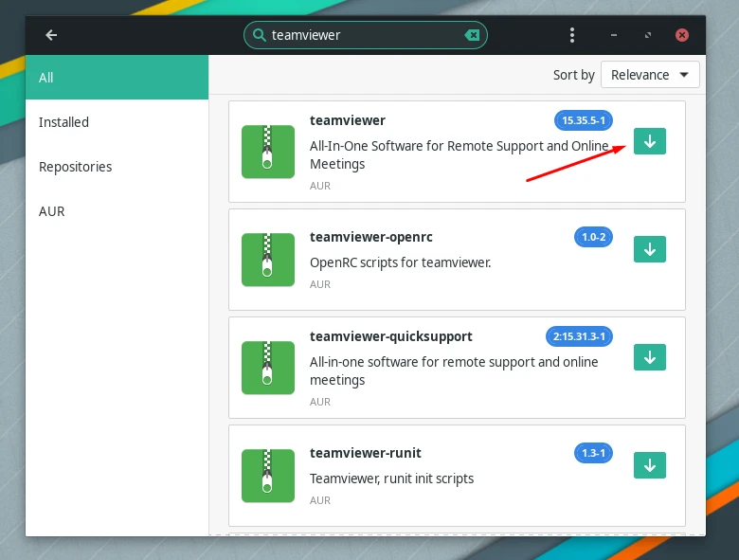Open the teamviewer-runit package title

pyautogui.click(x=366, y=453)
